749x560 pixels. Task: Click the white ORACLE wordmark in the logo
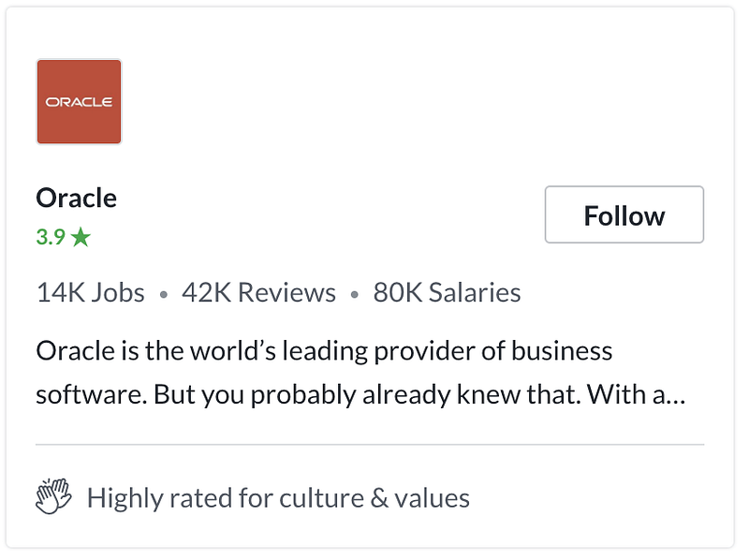[79, 102]
